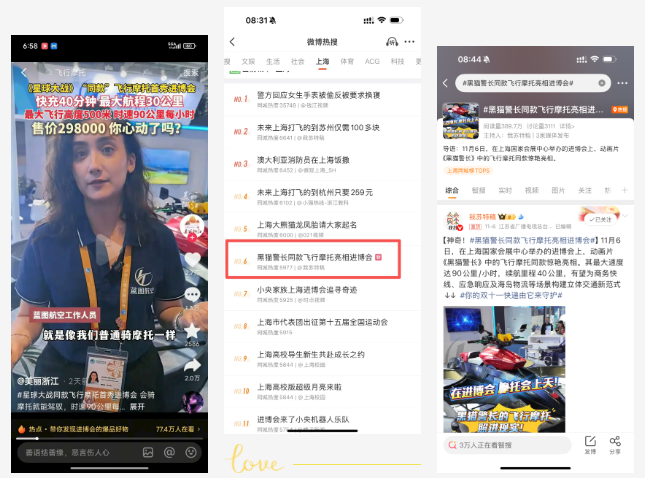Like the video with heart icon
Viewport: 645px width, 478px height.
coord(192,260)
